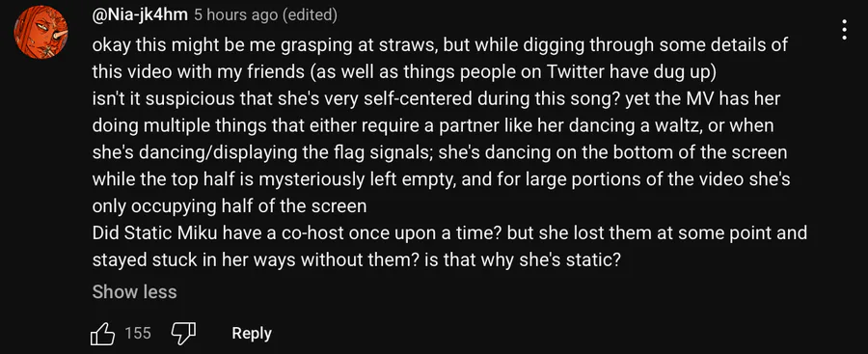Click the line ending 'is that why she's static?'

click(x=355, y=259)
